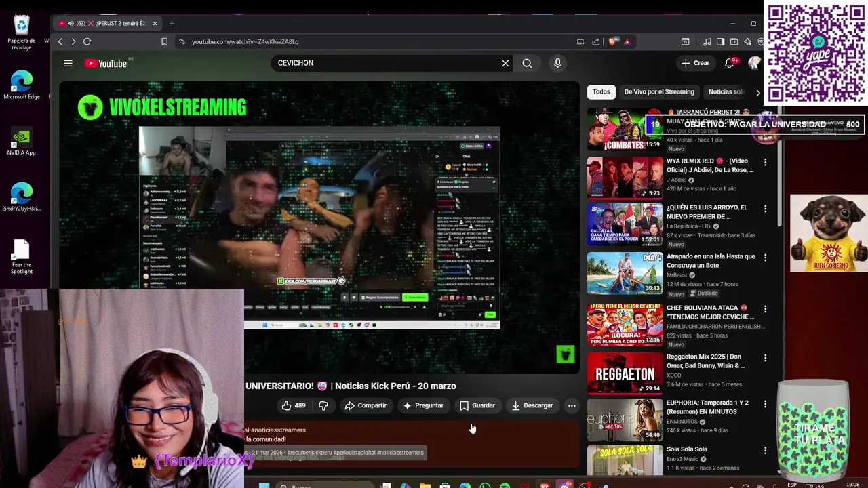Open the share icon in the address bar

[x=595, y=41]
